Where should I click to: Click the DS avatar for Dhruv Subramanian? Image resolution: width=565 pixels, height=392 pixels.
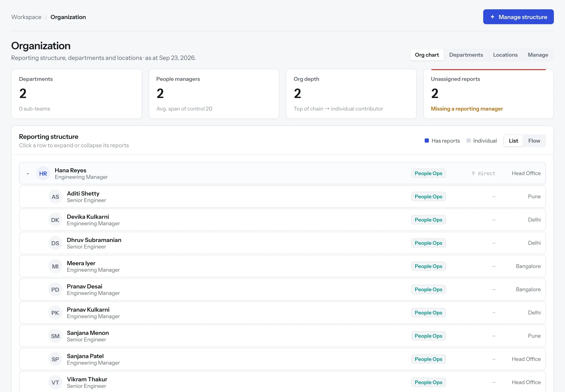55,243
